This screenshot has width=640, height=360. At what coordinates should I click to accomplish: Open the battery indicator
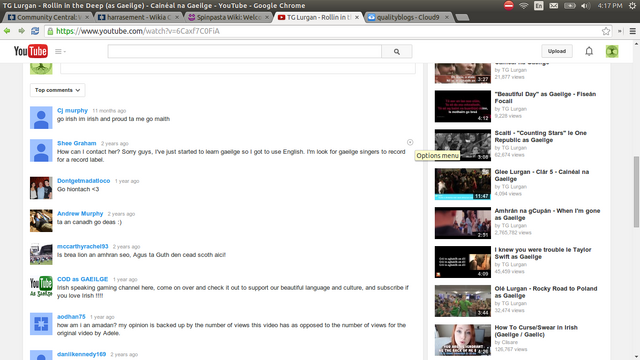(570, 6)
